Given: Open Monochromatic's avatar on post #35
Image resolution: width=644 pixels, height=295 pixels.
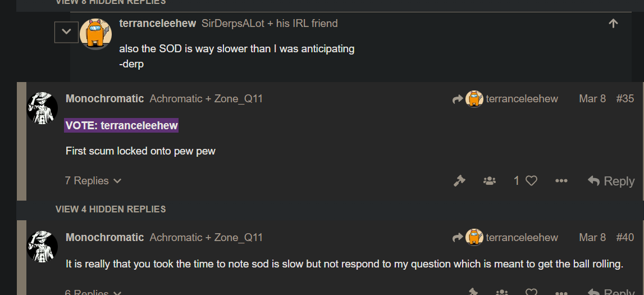Looking at the screenshot, I should click(x=42, y=108).
